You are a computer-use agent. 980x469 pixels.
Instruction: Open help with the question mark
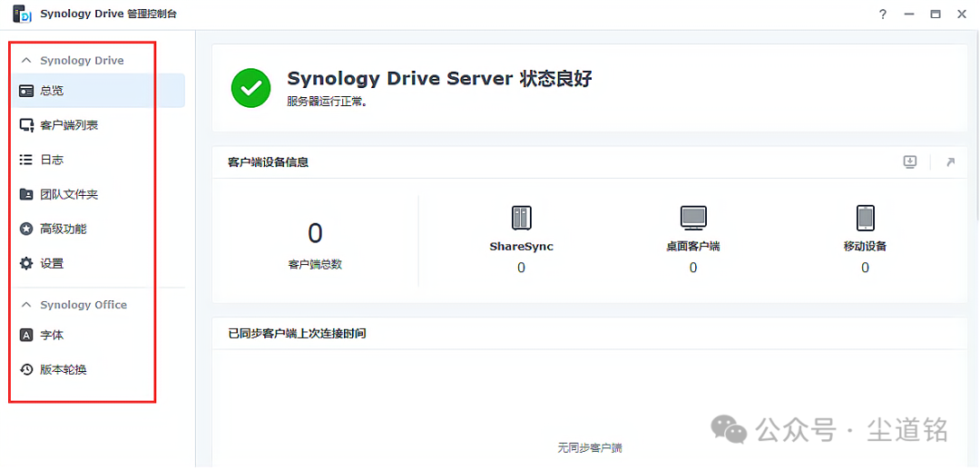pyautogui.click(x=883, y=14)
